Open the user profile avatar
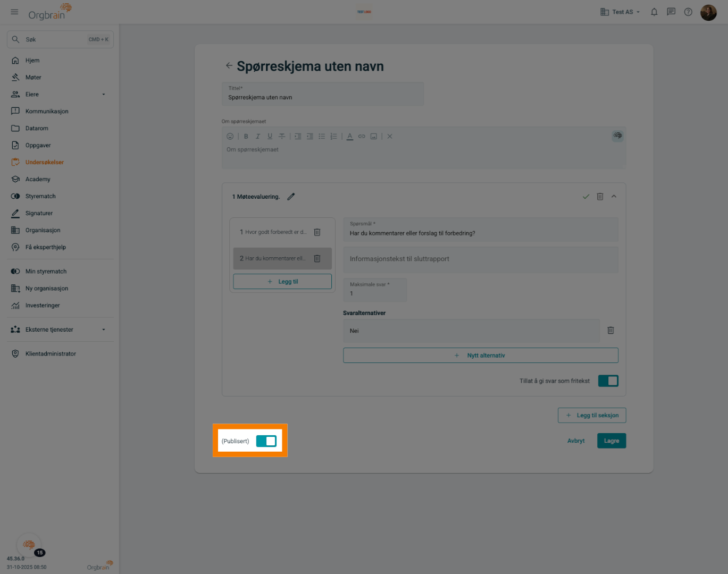728x574 pixels. pos(708,12)
